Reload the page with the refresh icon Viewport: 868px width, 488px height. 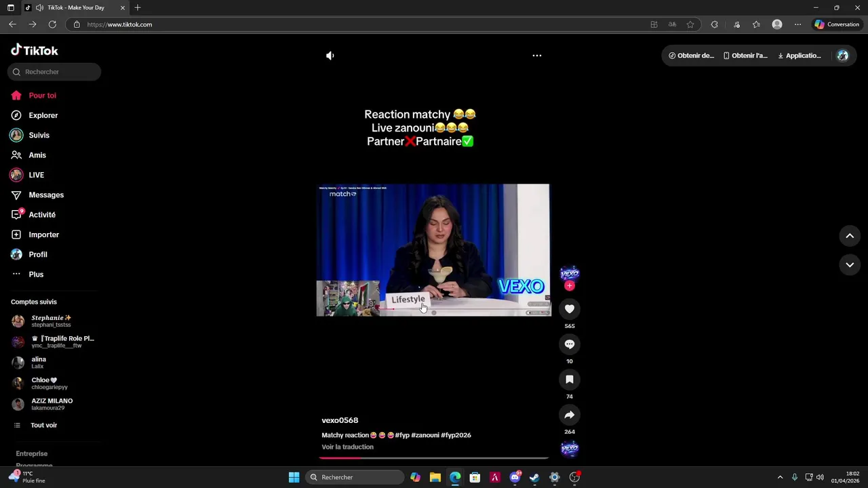tap(52, 24)
